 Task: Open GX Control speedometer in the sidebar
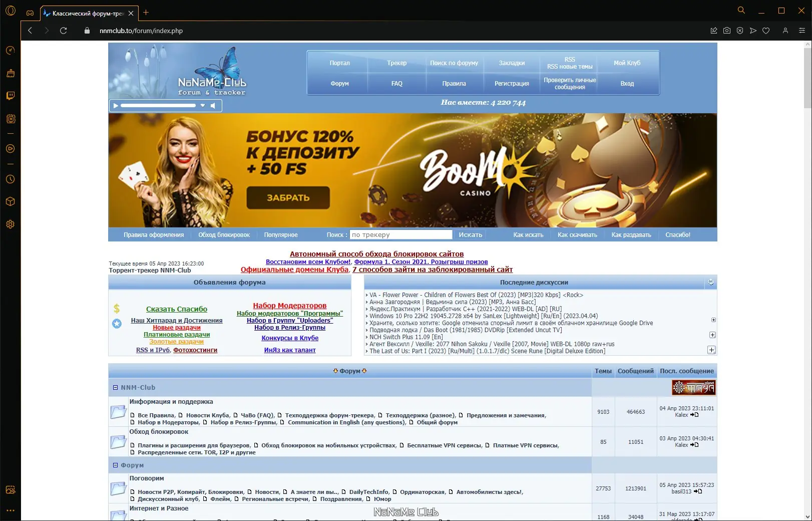11,50
